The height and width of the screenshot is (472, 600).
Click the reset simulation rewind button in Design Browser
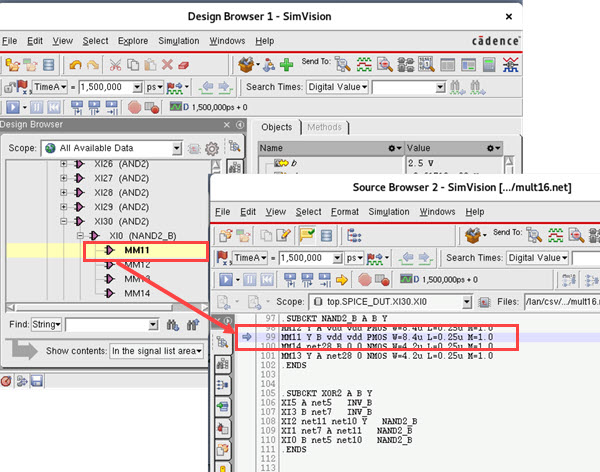point(54,107)
